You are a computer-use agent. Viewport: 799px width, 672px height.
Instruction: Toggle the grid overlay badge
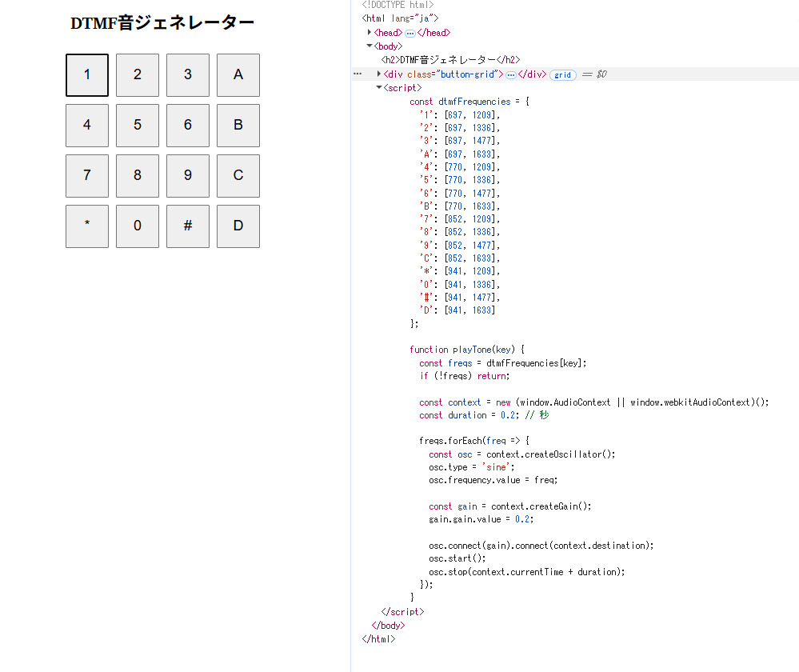(563, 74)
